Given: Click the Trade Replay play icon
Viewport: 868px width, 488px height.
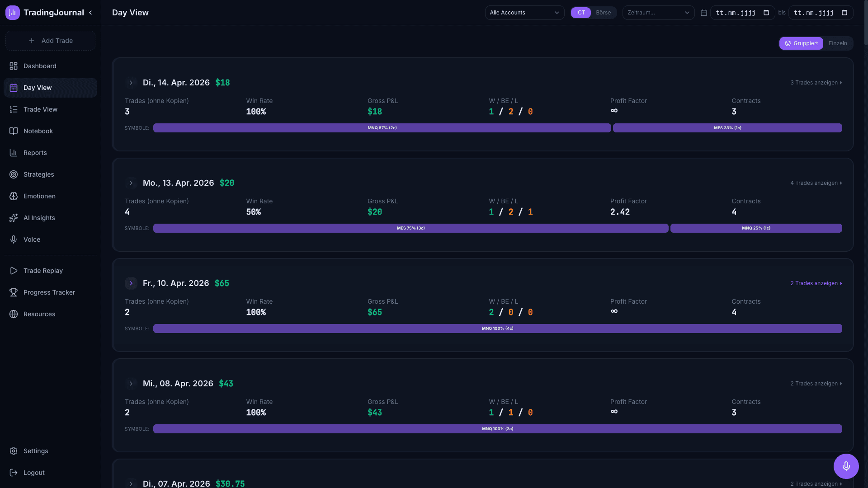Looking at the screenshot, I should [x=14, y=271].
